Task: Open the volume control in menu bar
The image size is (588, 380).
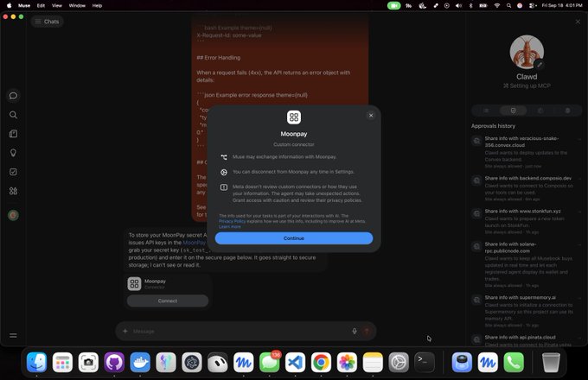Action: 458,6
